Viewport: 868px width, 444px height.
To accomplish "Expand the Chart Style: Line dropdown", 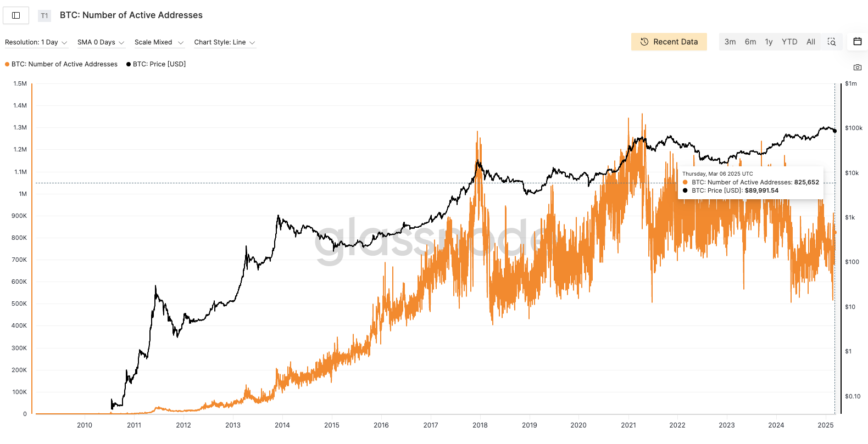I will 225,42.
